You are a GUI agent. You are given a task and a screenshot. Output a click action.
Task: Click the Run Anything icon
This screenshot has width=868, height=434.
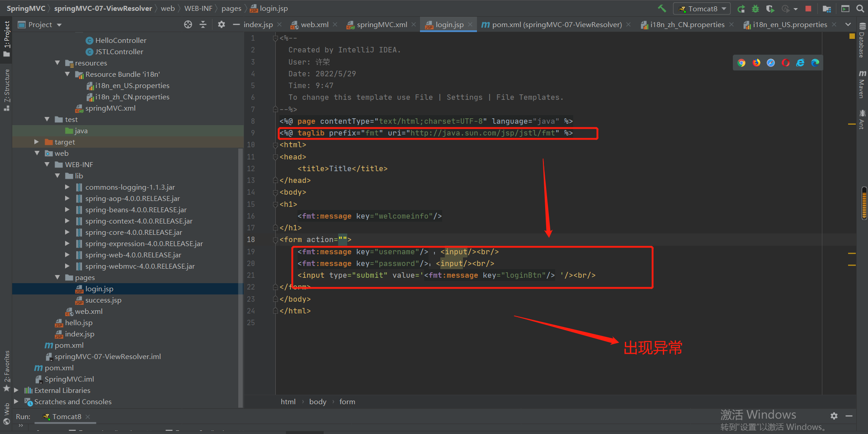845,9
